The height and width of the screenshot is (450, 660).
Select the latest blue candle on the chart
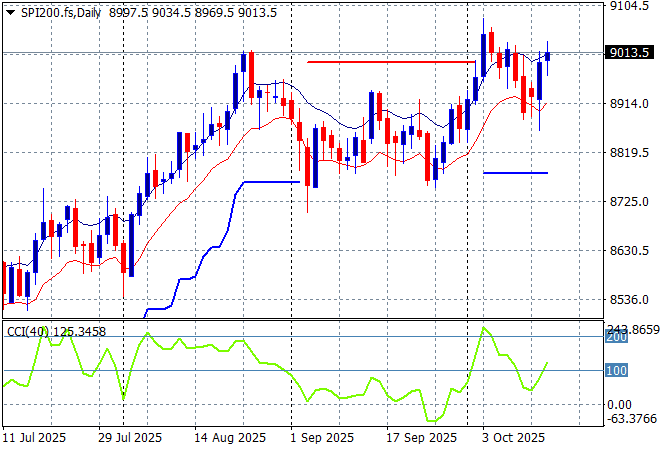click(547, 56)
